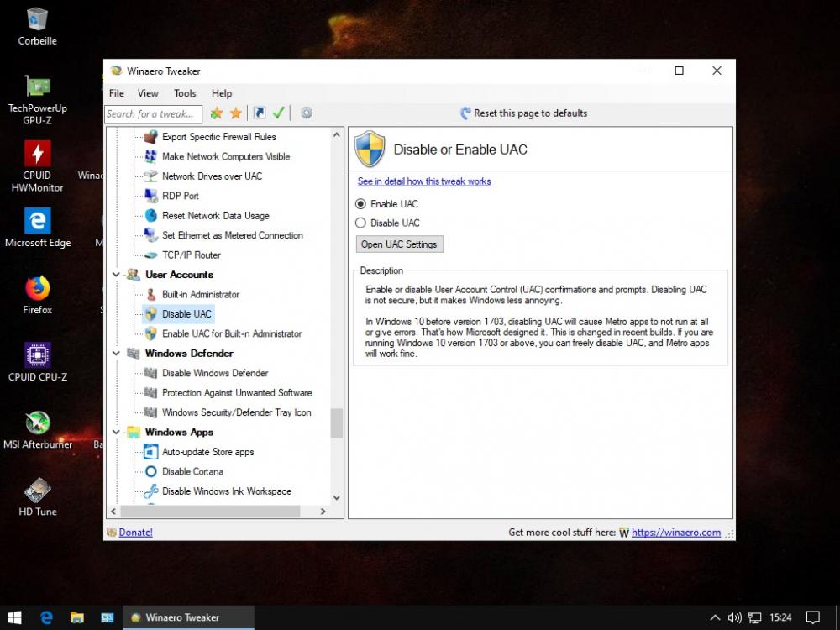Collapse the User Accounts tree group
Viewport: 840px width, 630px height.
116,275
